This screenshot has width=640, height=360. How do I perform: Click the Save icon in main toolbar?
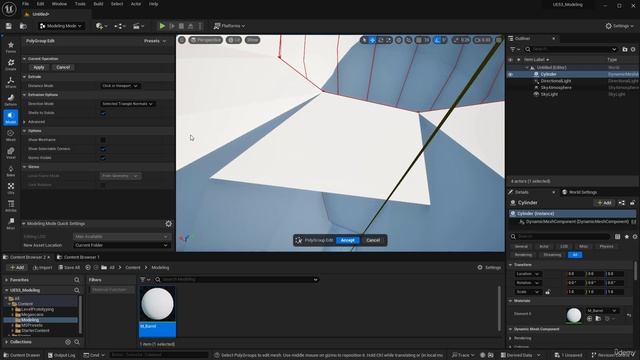[9, 26]
